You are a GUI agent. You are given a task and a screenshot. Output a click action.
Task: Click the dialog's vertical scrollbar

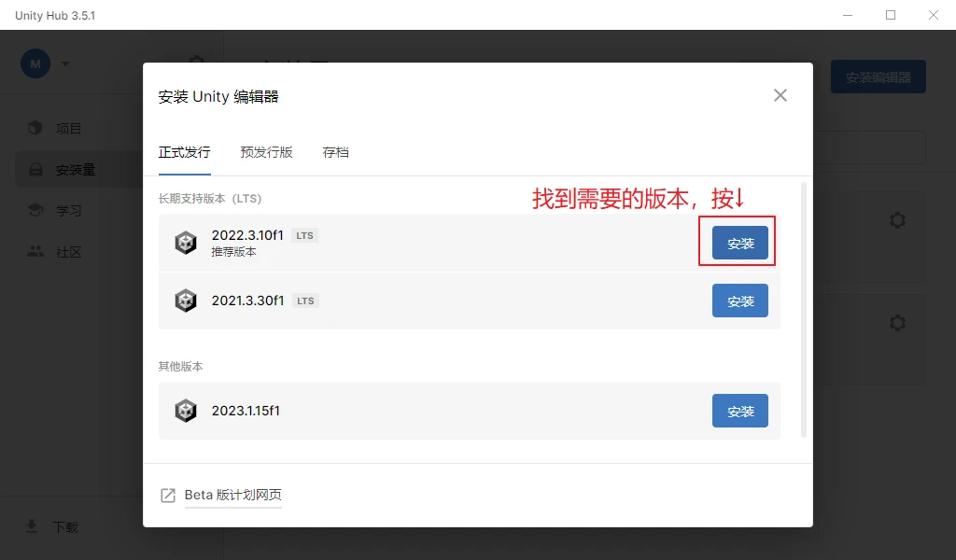click(804, 310)
